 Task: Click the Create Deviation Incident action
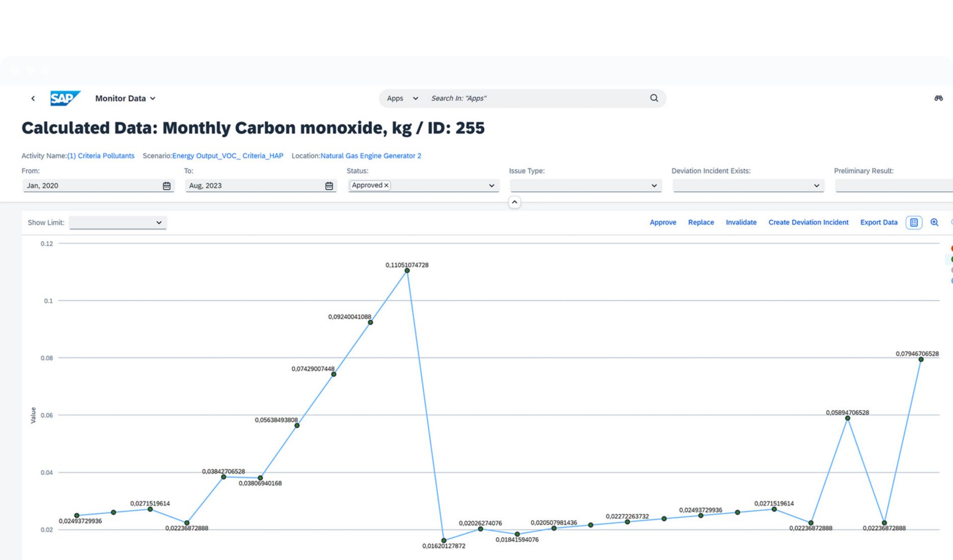click(808, 222)
